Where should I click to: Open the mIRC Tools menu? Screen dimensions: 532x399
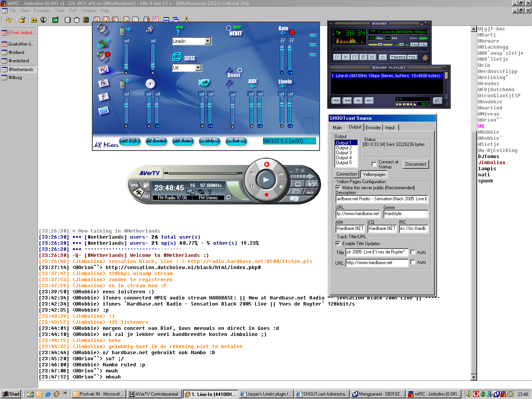coord(60,11)
